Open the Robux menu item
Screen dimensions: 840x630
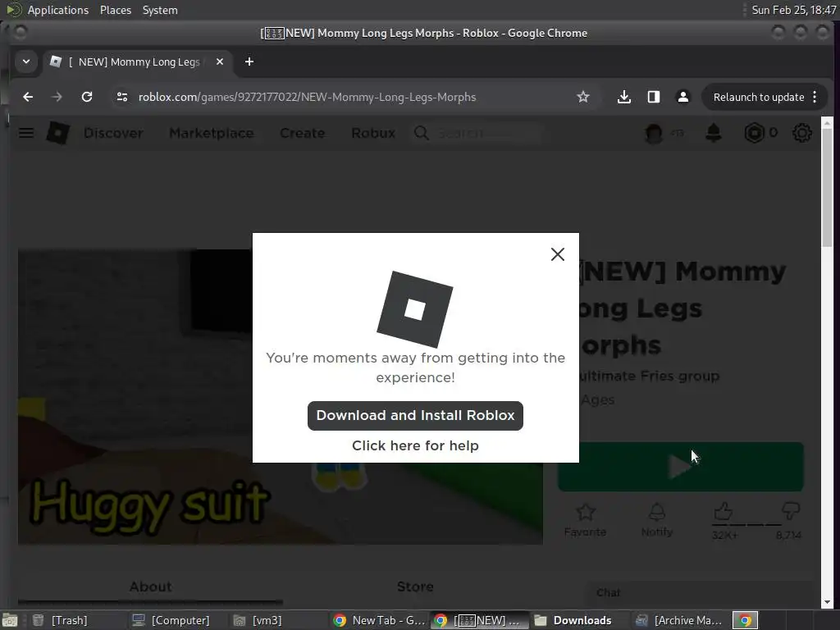pos(373,133)
